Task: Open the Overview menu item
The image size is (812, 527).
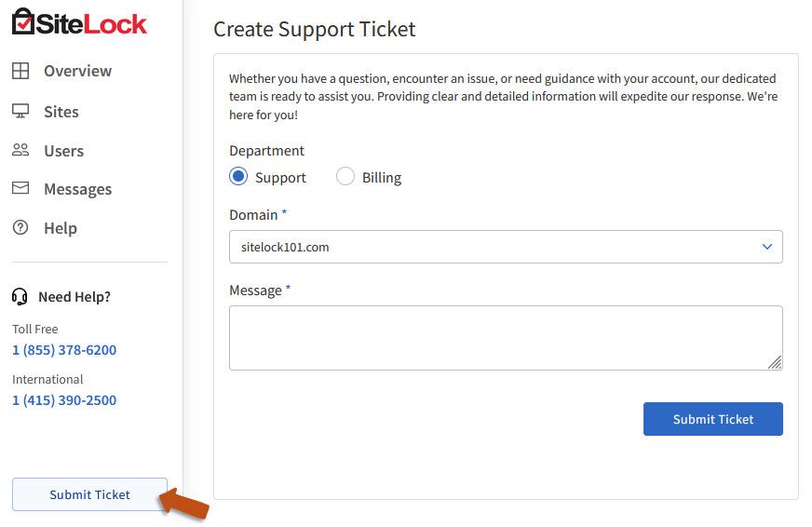Action: (77, 71)
